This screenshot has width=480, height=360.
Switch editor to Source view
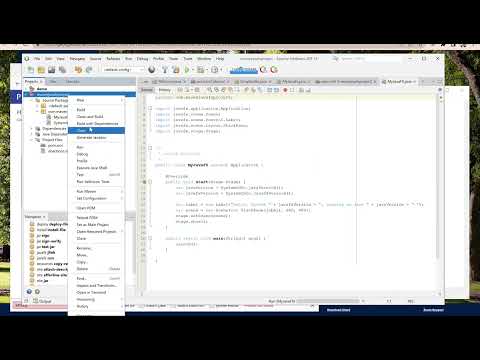pyautogui.click(x=147, y=90)
